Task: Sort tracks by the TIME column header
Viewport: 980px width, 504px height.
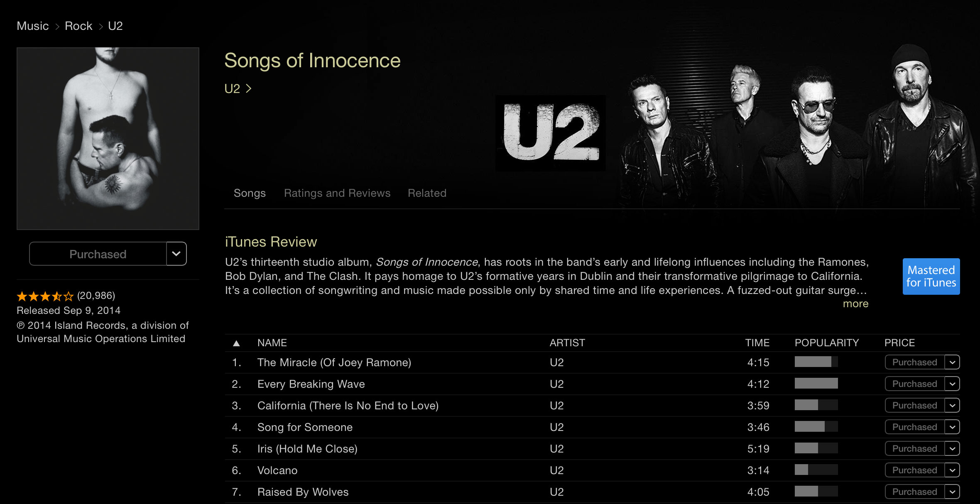Action: 757,343
